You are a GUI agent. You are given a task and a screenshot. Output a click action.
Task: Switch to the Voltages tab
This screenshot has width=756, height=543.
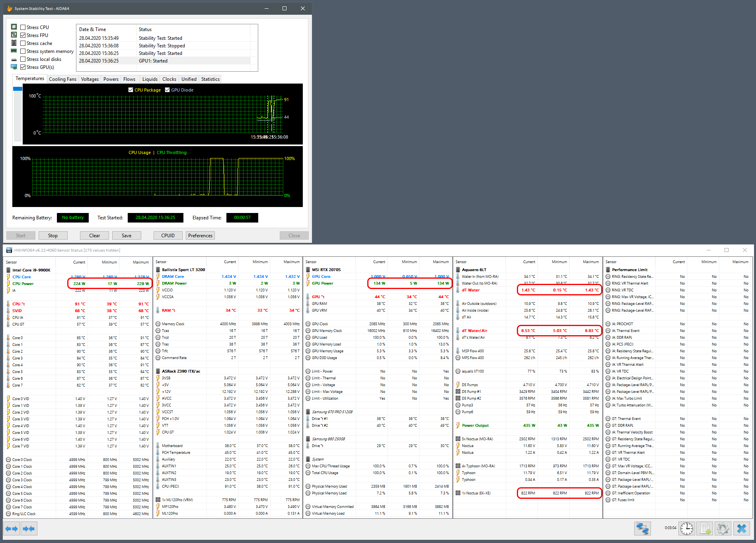[x=90, y=79]
